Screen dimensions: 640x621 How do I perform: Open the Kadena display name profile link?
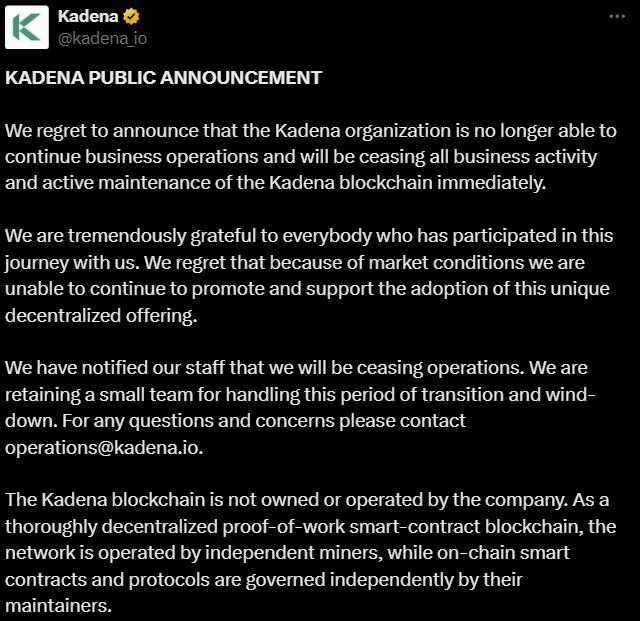point(88,17)
